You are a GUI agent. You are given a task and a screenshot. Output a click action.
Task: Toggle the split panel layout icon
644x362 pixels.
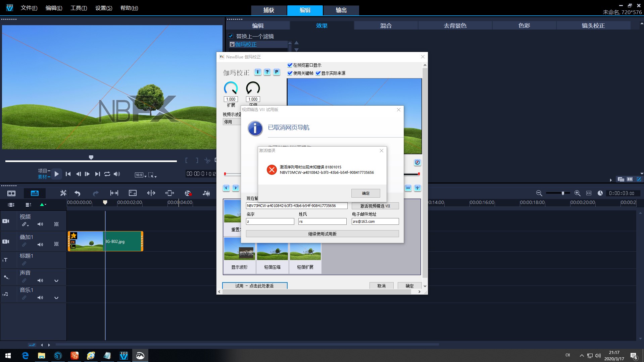tap(630, 179)
